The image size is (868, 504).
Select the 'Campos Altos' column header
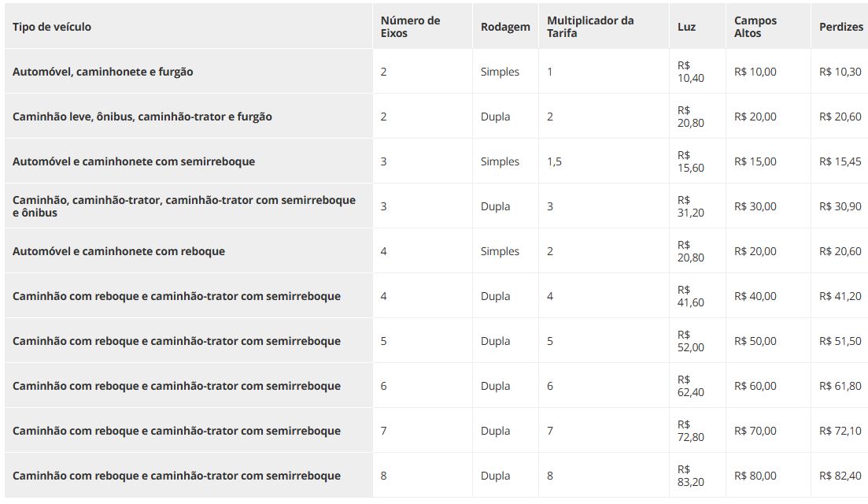point(755,27)
